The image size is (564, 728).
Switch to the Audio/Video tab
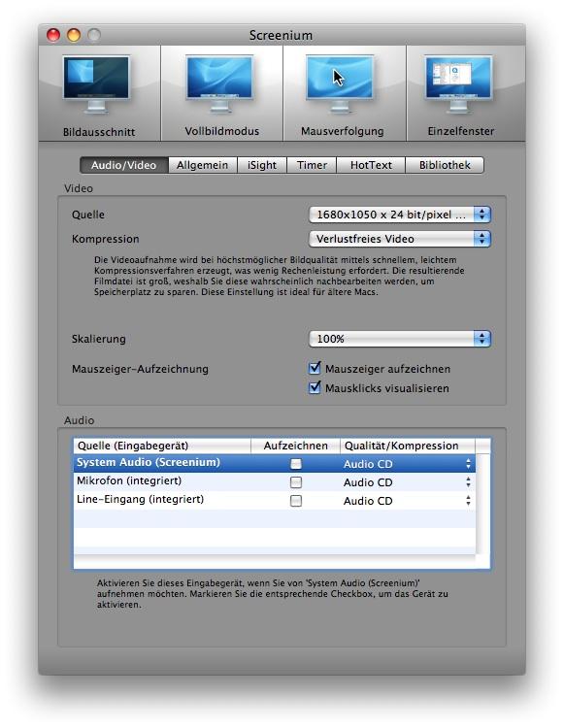[x=123, y=165]
